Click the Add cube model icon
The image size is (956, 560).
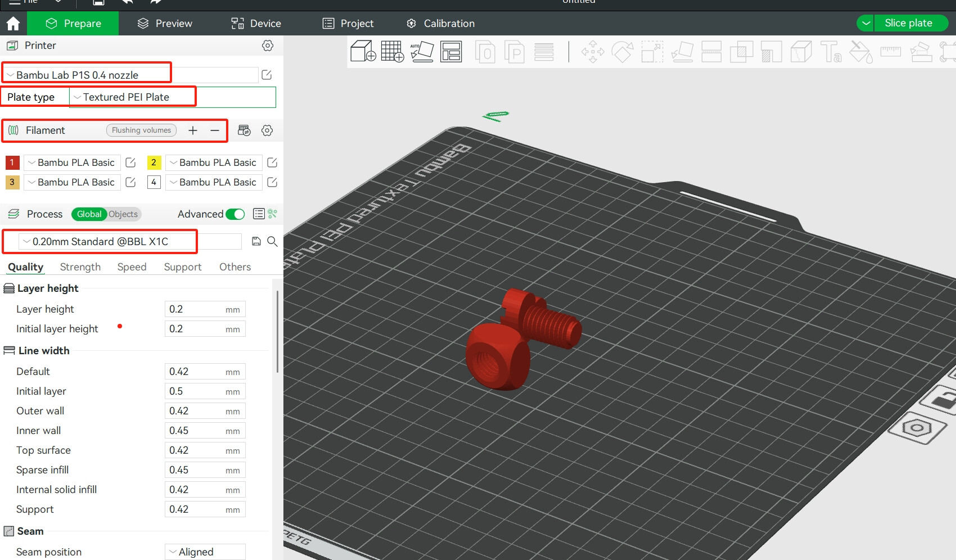[363, 51]
